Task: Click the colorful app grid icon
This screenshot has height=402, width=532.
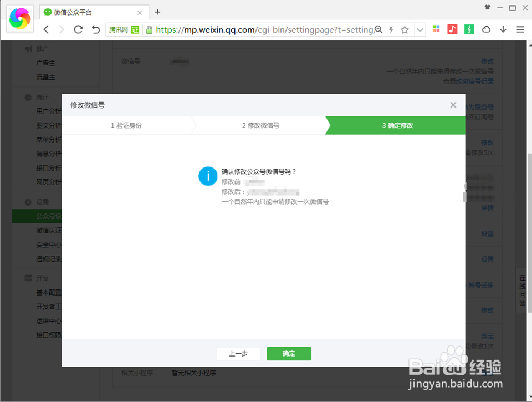Action: pos(436,29)
